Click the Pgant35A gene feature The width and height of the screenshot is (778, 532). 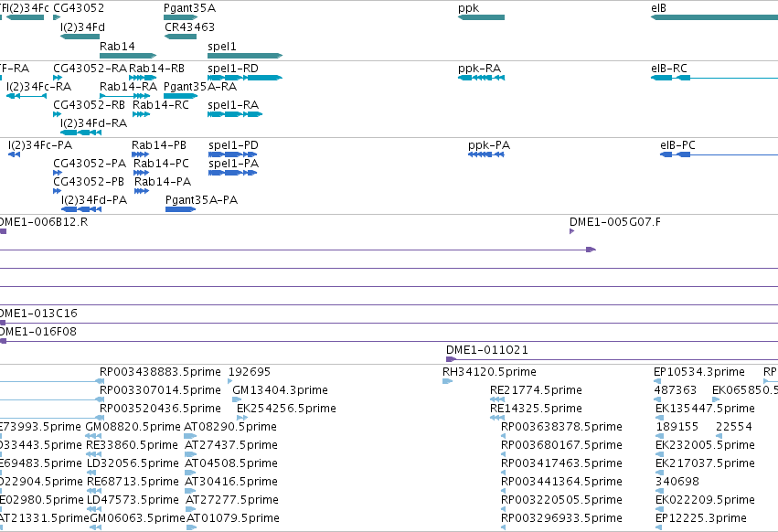click(181, 17)
